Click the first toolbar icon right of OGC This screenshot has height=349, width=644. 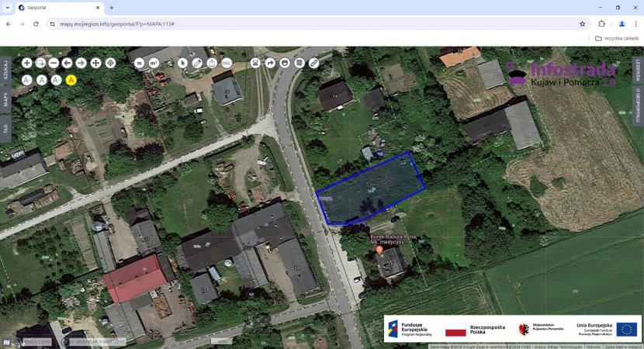click(x=255, y=63)
